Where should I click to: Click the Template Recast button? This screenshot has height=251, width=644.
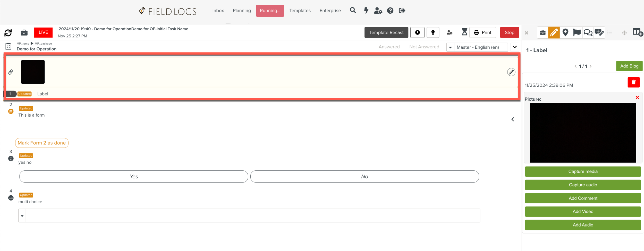point(386,32)
